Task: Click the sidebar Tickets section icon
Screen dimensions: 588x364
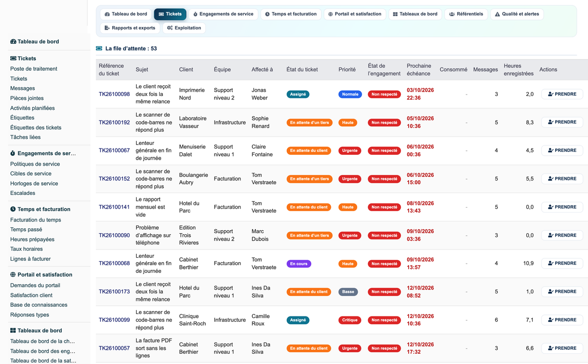Action: click(x=13, y=58)
